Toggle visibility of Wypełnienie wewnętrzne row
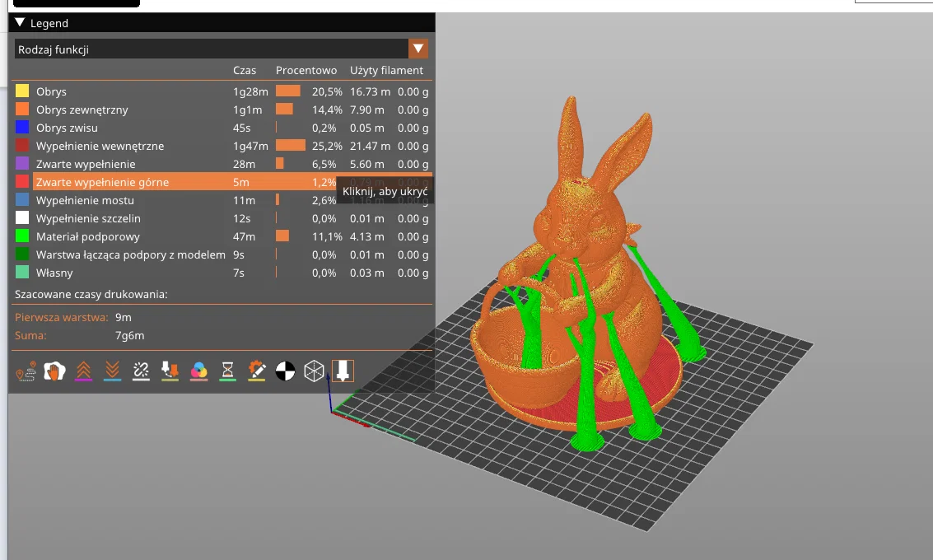Screen dimensions: 933x560 [x=222, y=146]
